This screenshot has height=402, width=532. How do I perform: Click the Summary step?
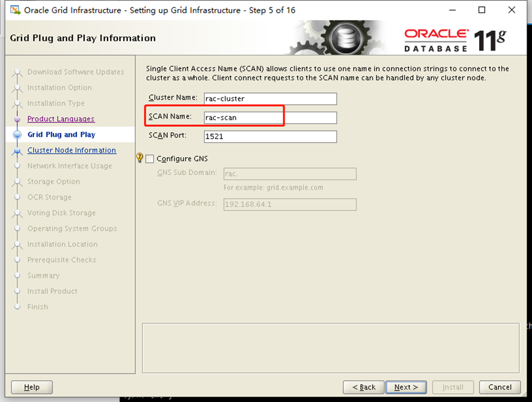click(44, 275)
